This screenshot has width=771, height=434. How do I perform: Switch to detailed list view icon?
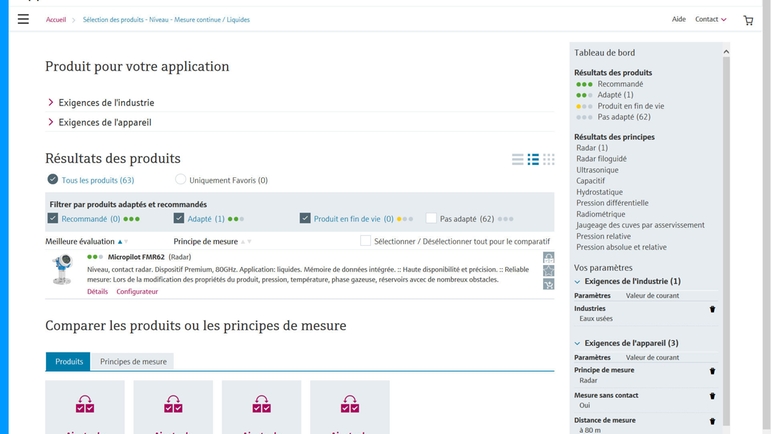pos(533,159)
